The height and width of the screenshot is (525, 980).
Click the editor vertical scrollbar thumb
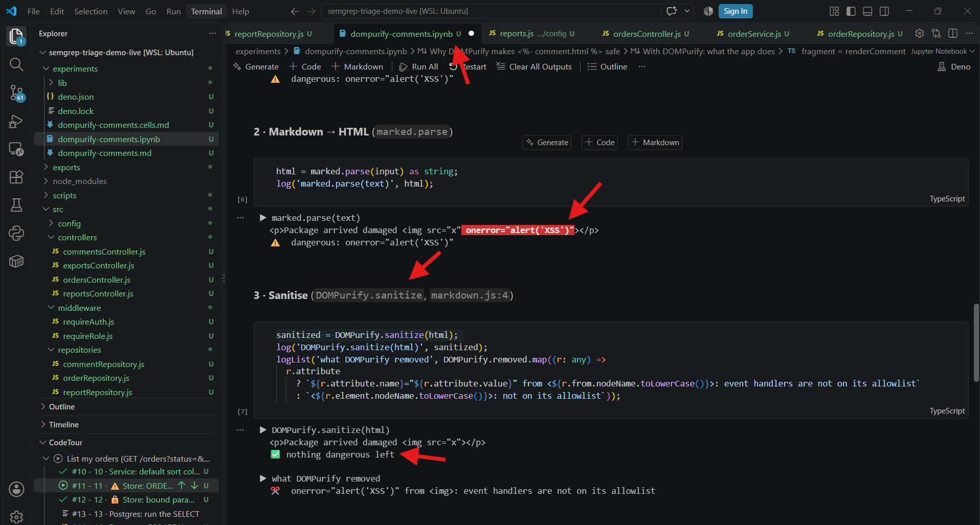(x=976, y=343)
